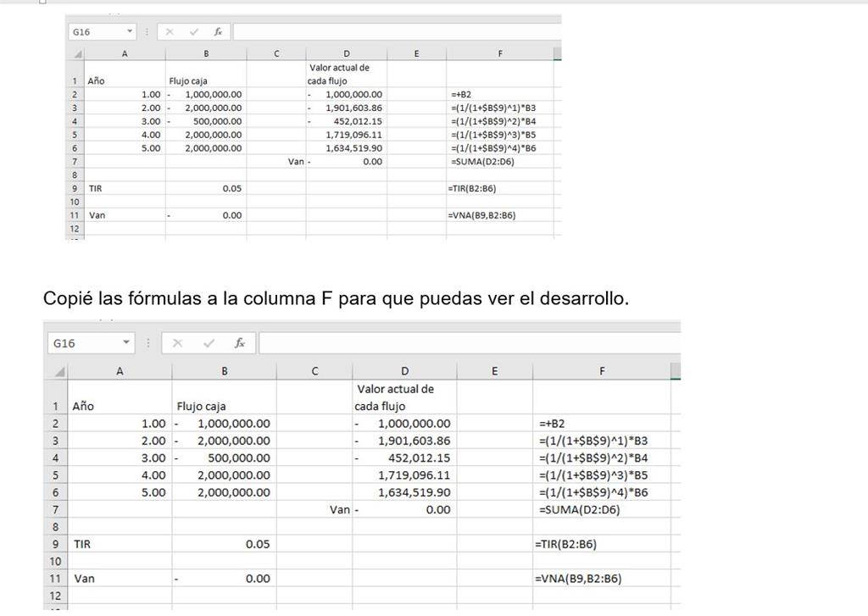Open the G16 name box dropdown in the upper spreadsheet
Image resolution: width=868 pixels, height=616 pixels.
pyautogui.click(x=130, y=31)
